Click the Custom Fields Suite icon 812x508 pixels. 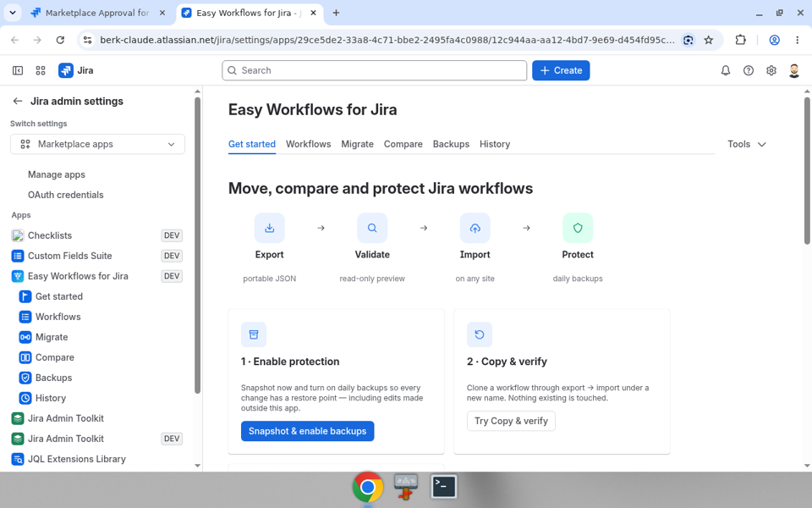pos(18,256)
